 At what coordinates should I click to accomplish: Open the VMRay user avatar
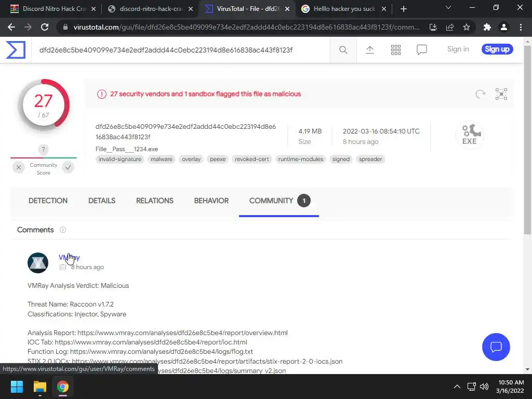coord(37,263)
